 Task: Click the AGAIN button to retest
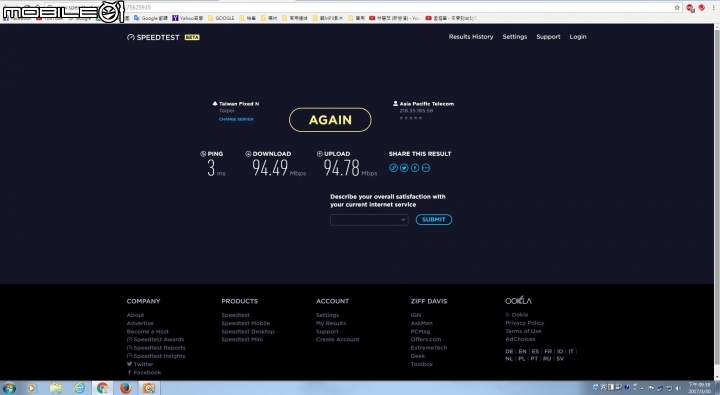tap(330, 120)
